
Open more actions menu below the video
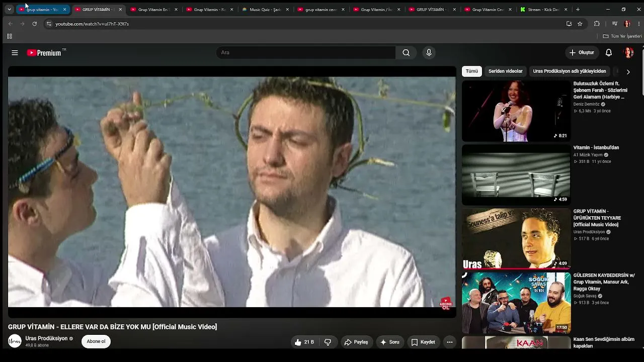pos(450,342)
